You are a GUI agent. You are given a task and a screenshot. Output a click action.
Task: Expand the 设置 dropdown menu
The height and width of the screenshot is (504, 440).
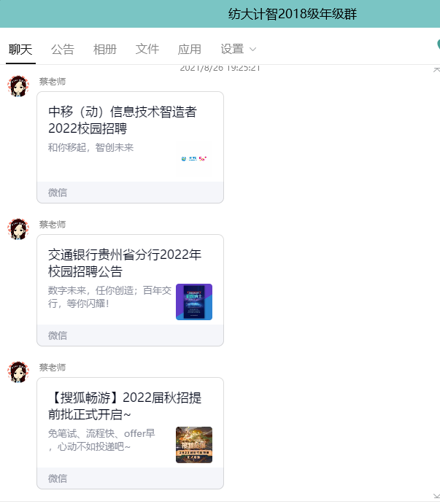pos(239,50)
